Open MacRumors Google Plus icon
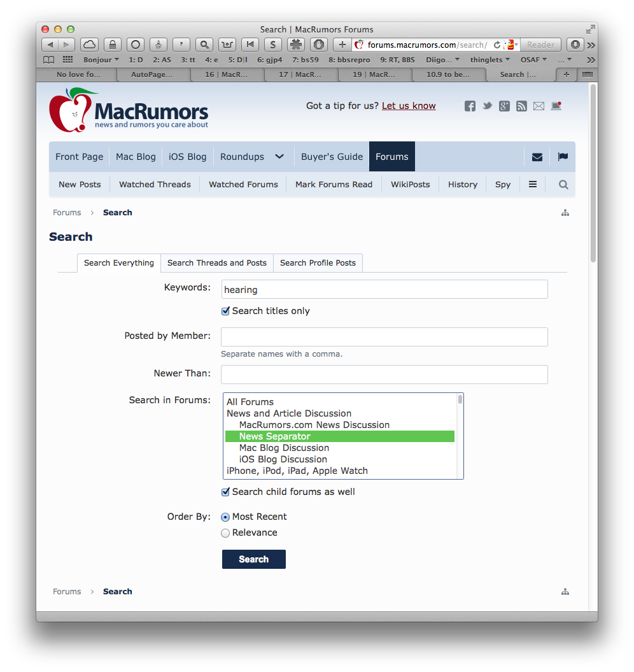 [504, 106]
